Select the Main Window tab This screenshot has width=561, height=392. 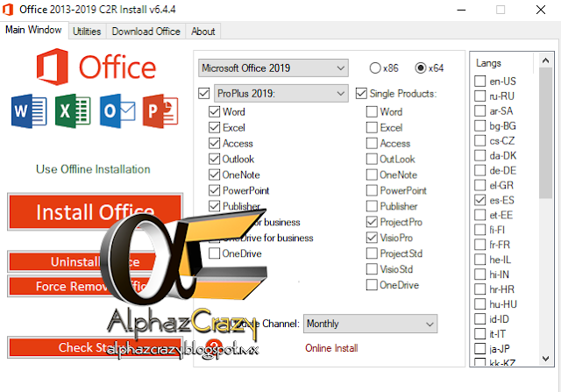tap(33, 30)
